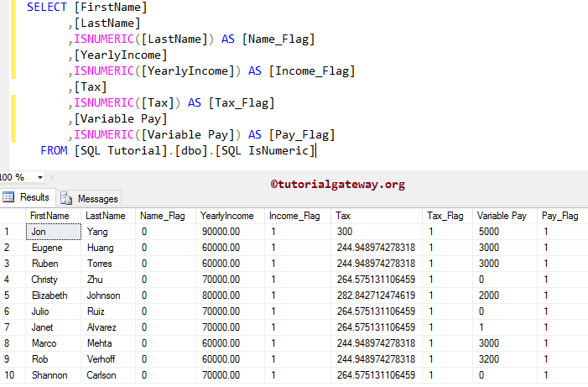This screenshot has width=588, height=387.
Task: Click ISNUMERIC function on the LastName line
Action: pos(104,39)
